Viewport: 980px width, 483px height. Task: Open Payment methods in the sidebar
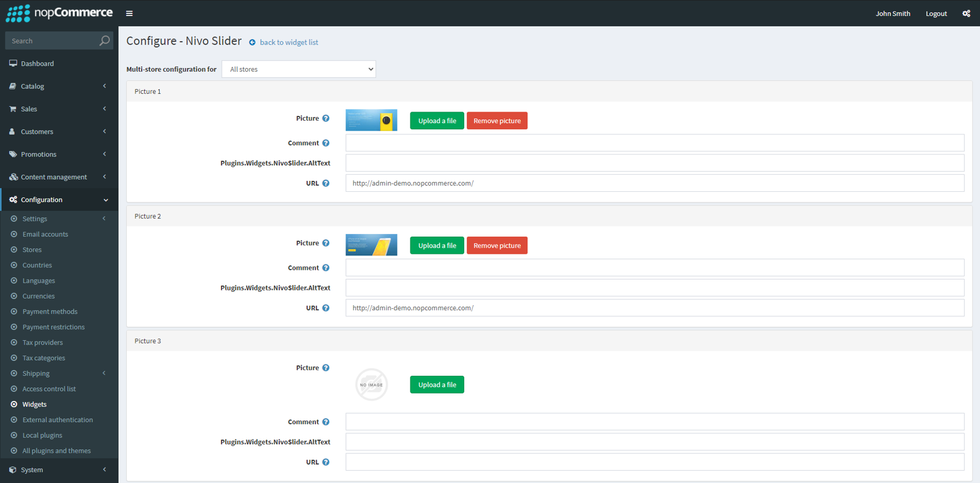[x=50, y=311]
